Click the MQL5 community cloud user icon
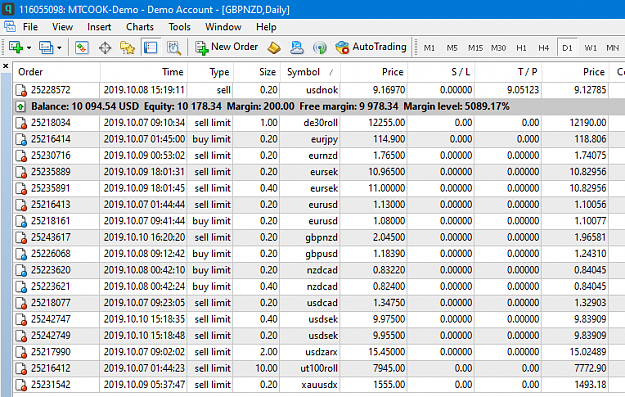 coord(297,48)
